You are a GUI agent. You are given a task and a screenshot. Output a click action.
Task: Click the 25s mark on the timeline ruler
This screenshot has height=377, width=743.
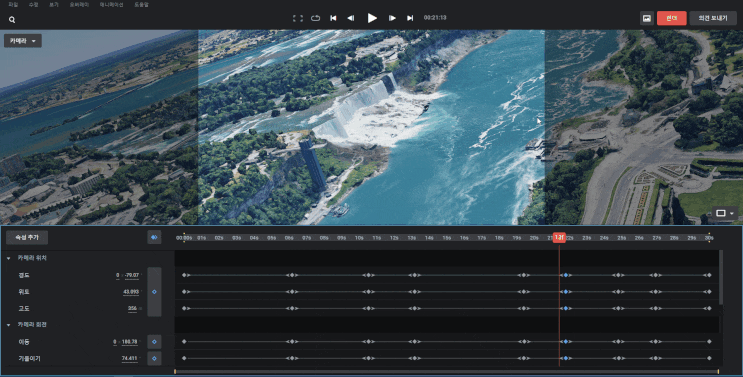point(622,238)
